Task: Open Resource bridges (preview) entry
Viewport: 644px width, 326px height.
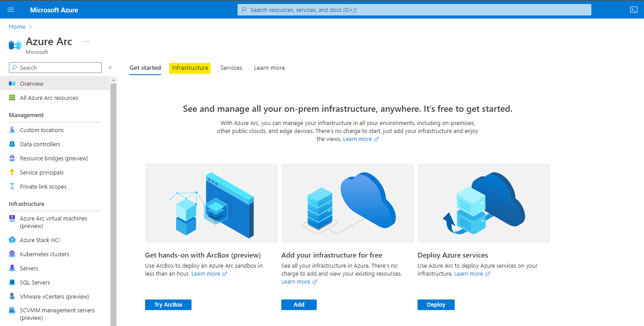Action: click(55, 158)
